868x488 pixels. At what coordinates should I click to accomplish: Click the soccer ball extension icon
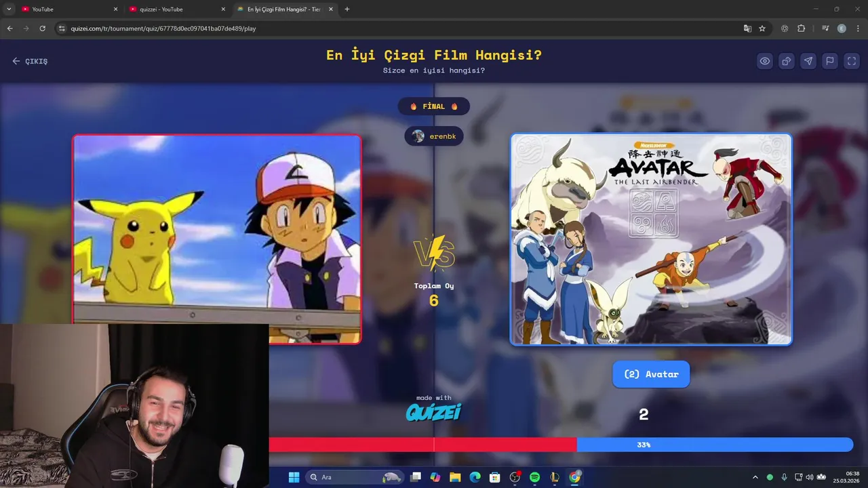point(785,28)
